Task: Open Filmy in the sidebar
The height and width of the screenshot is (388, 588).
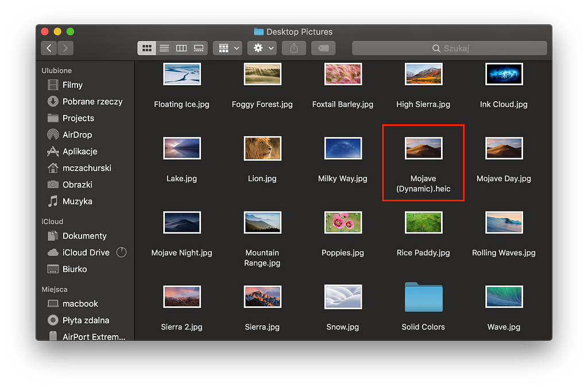Action: tap(85, 85)
